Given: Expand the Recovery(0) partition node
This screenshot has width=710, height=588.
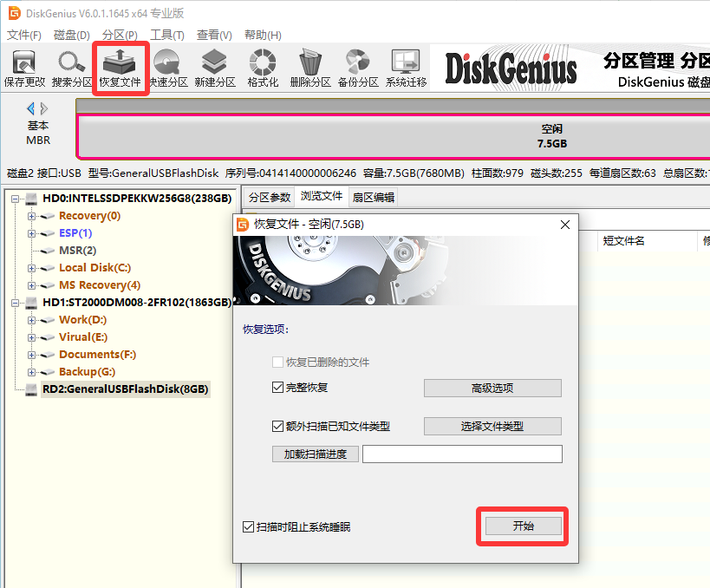Looking at the screenshot, I should 31,216.
